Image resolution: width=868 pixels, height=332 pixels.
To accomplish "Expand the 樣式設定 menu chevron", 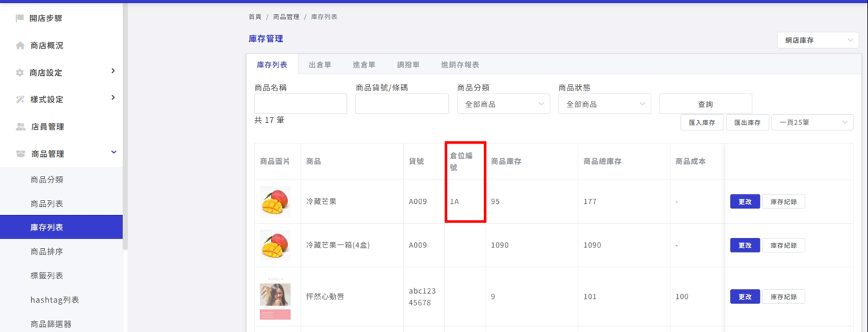I will (x=113, y=98).
